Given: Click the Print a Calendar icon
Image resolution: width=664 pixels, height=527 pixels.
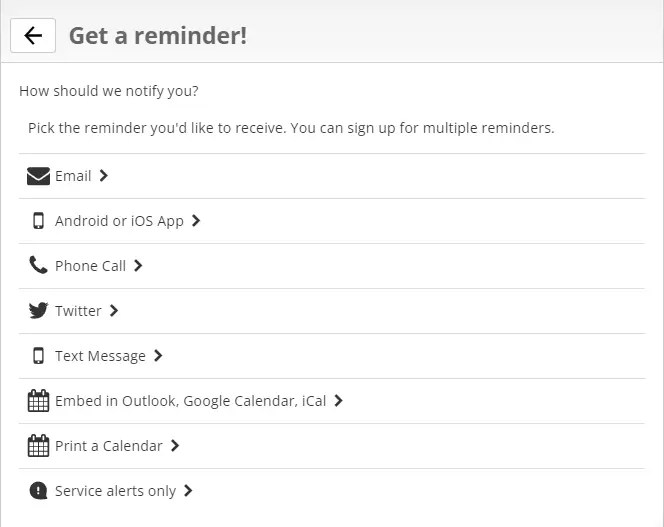Looking at the screenshot, I should 38,446.
